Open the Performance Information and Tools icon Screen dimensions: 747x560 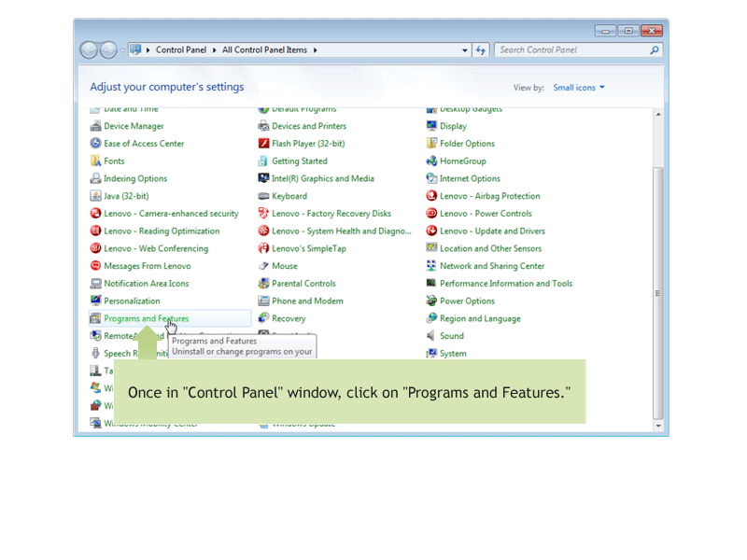coord(431,284)
